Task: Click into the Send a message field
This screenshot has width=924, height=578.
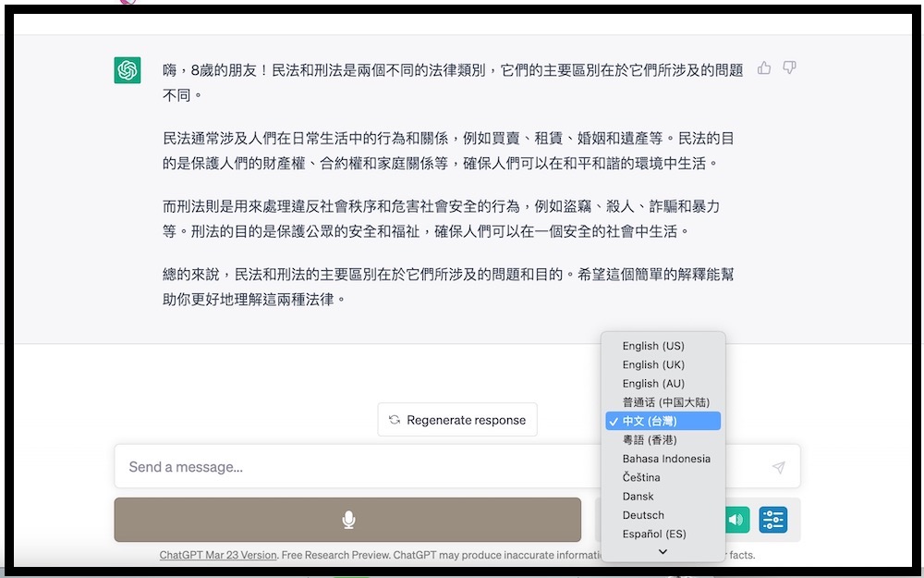Action: [x=370, y=467]
